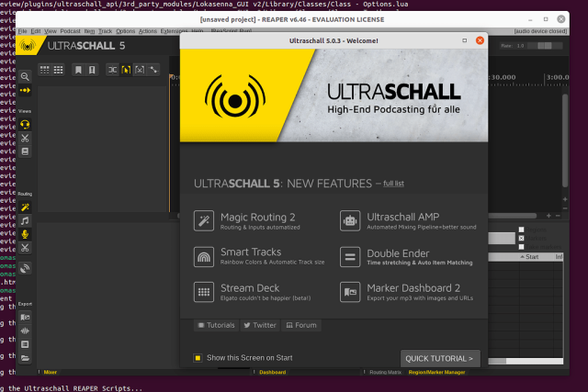Click the zoom out magnifier icon
The height and width of the screenshot is (392, 588).
[x=25, y=77]
